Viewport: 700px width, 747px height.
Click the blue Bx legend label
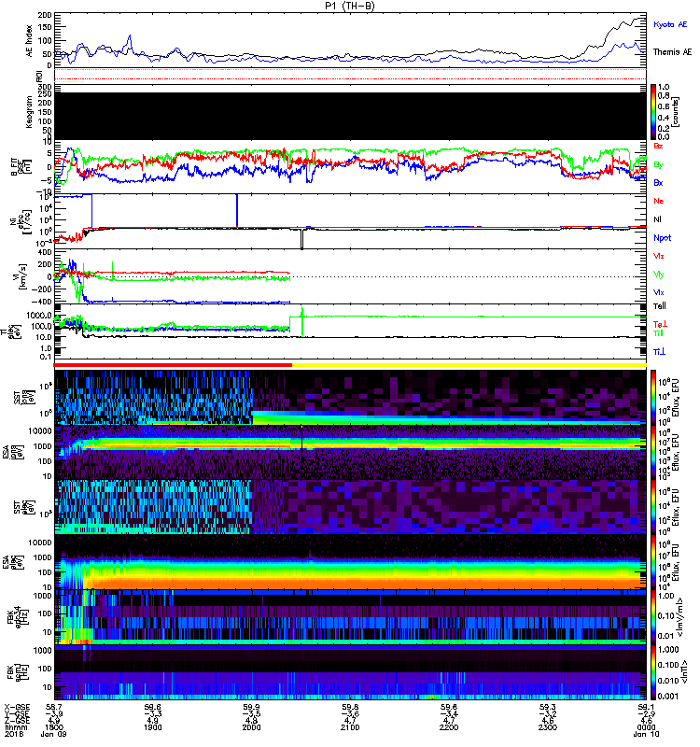[658, 183]
